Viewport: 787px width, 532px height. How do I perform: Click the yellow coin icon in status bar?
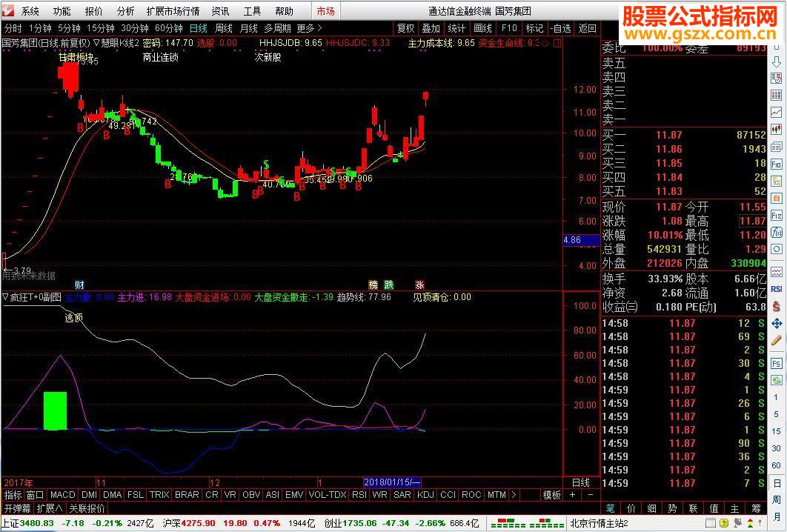coord(724,523)
